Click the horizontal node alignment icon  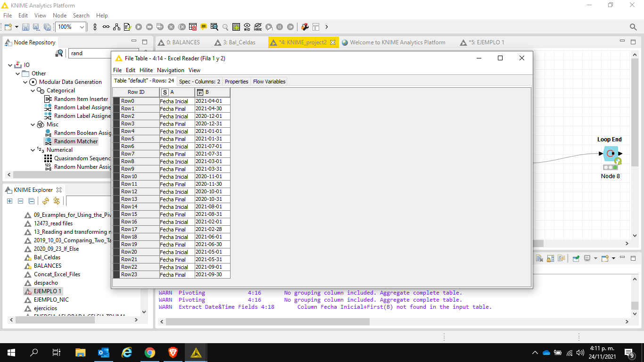coord(106,27)
